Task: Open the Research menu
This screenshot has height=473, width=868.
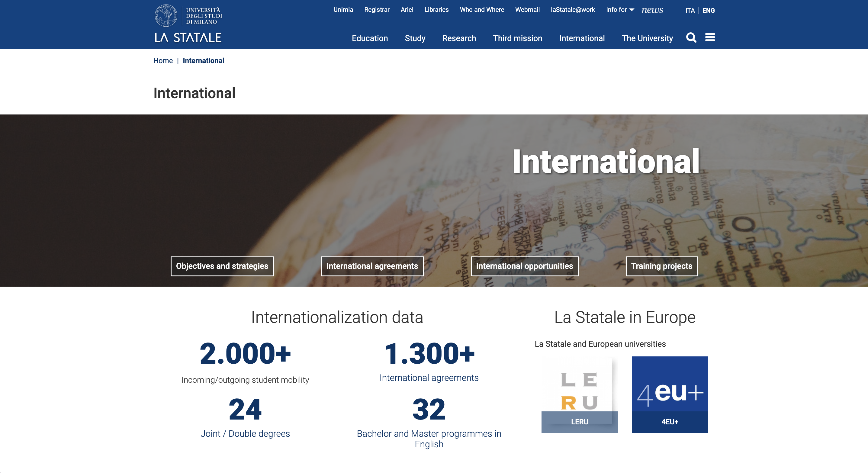Action: 459,38
